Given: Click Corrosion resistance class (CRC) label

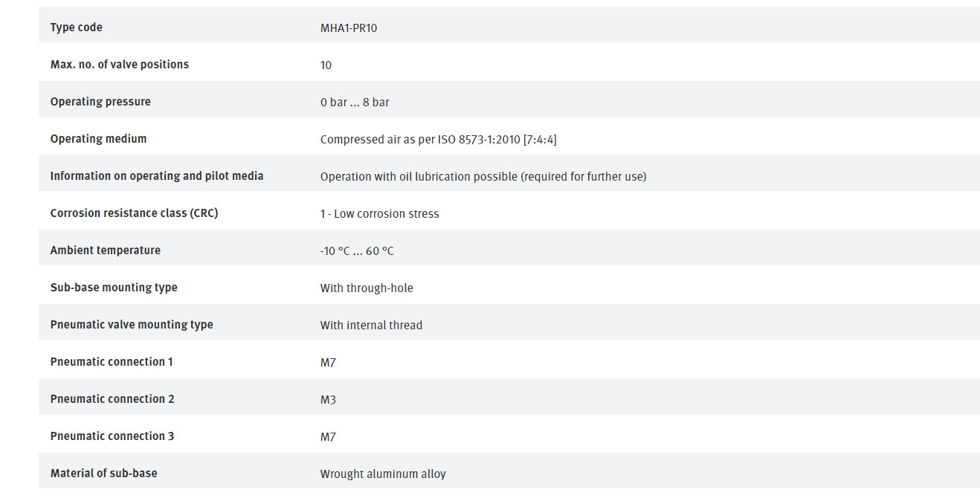Looking at the screenshot, I should [135, 213].
